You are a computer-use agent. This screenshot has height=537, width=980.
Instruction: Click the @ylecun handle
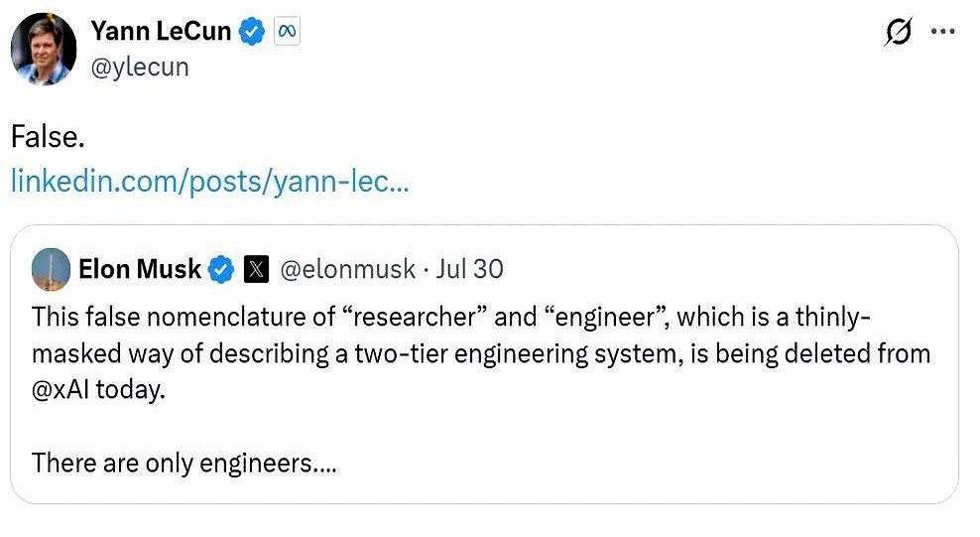click(x=140, y=67)
